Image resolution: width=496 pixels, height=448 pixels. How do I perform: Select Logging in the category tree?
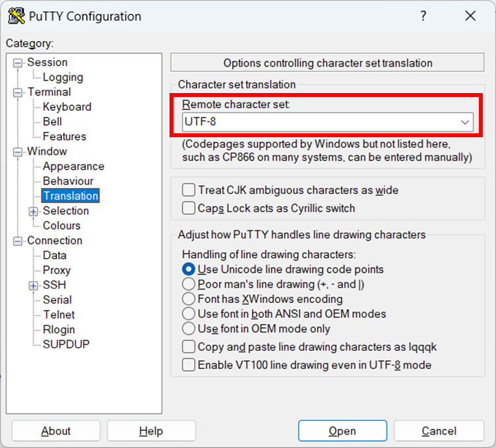[63, 77]
